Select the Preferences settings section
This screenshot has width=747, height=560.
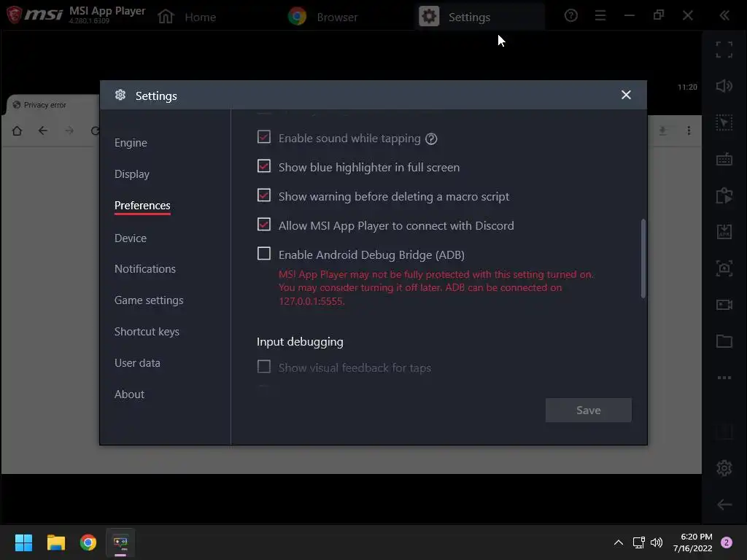[x=142, y=206]
